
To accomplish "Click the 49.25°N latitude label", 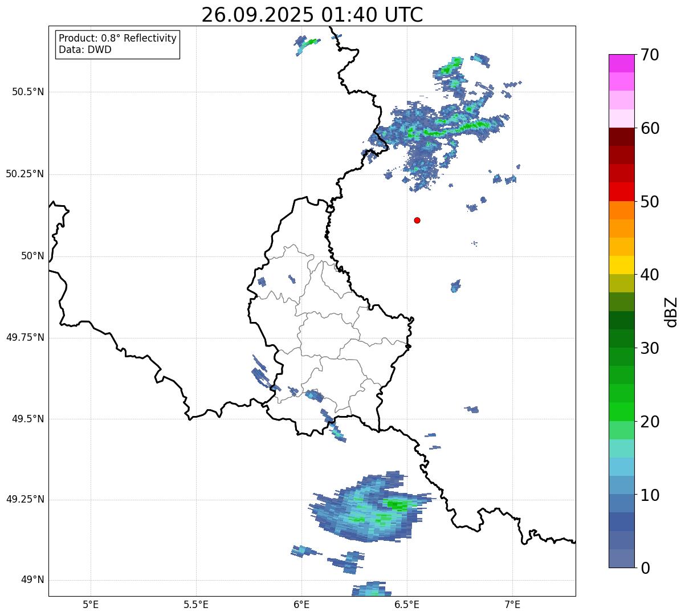I will pyautogui.click(x=25, y=499).
